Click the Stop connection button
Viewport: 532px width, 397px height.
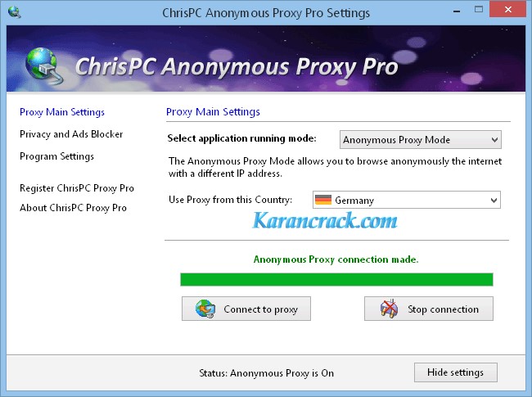click(429, 309)
